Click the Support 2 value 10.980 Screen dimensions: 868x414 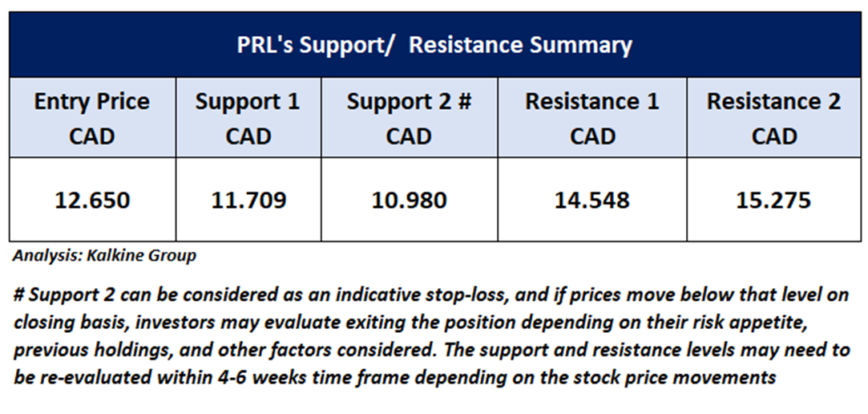point(409,199)
